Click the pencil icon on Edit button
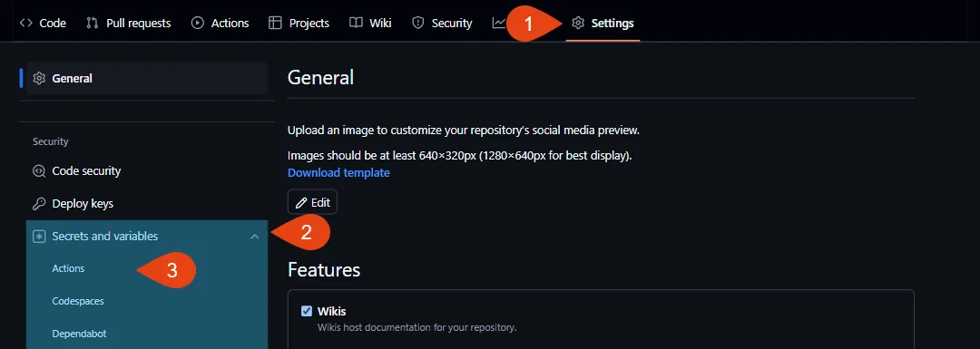980x349 pixels. click(301, 203)
